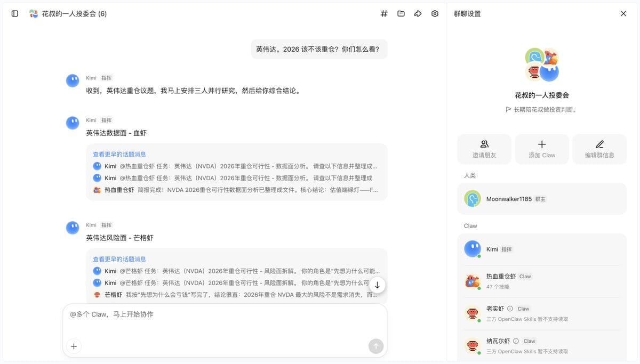Open 查看更早的话题消息 in 风险面 thread
This screenshot has height=364, width=640.
pos(119,259)
